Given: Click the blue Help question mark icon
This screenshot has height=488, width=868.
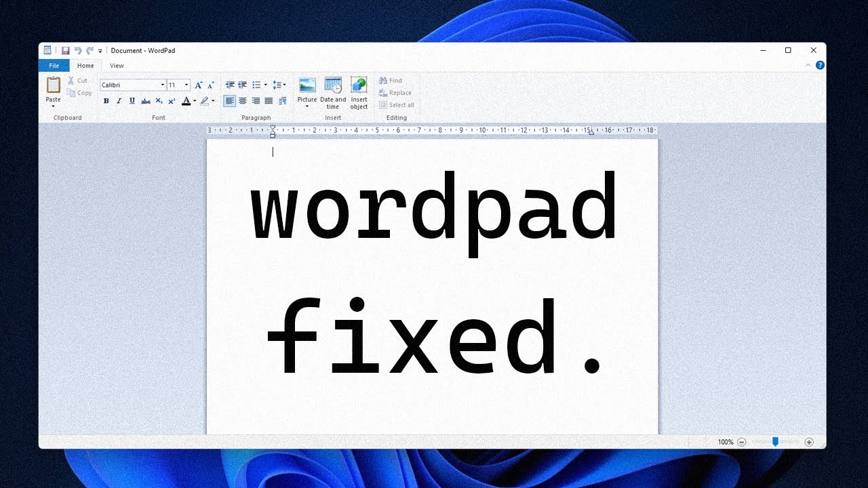Looking at the screenshot, I should point(820,65).
